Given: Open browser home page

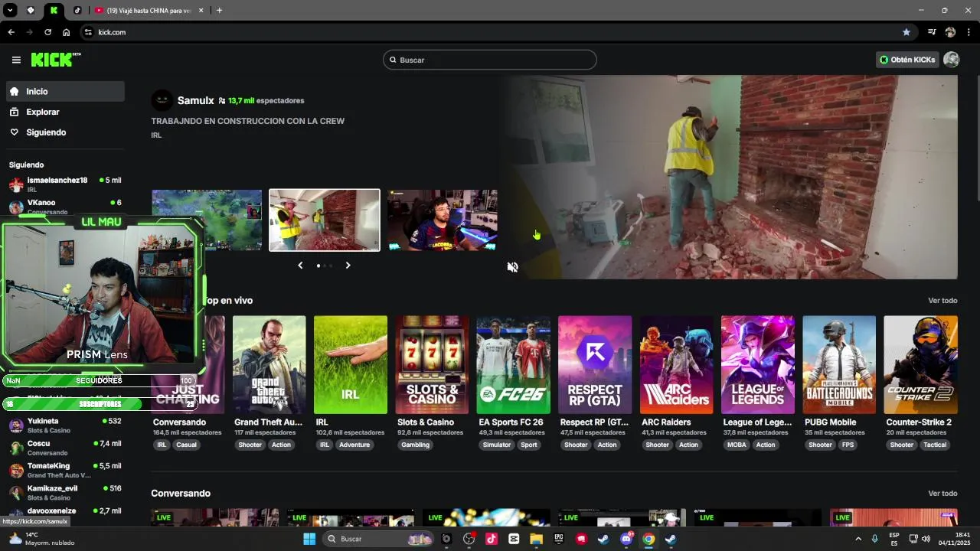Looking at the screenshot, I should pyautogui.click(x=67, y=32).
